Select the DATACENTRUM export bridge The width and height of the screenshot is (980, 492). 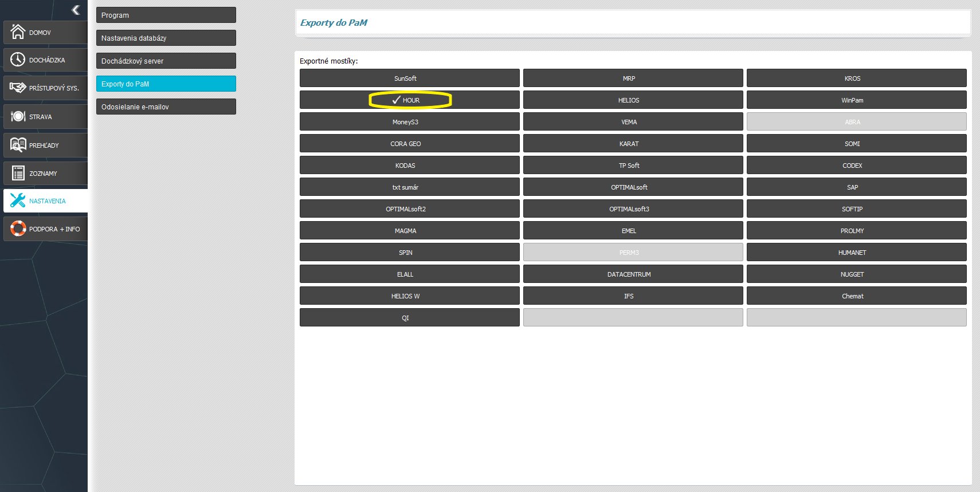633,274
